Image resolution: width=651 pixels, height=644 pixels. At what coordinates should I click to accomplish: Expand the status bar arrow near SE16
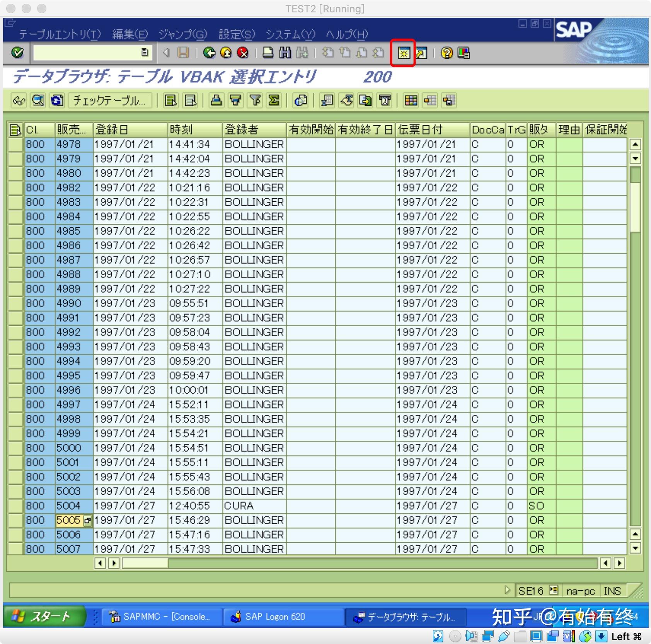tap(508, 591)
